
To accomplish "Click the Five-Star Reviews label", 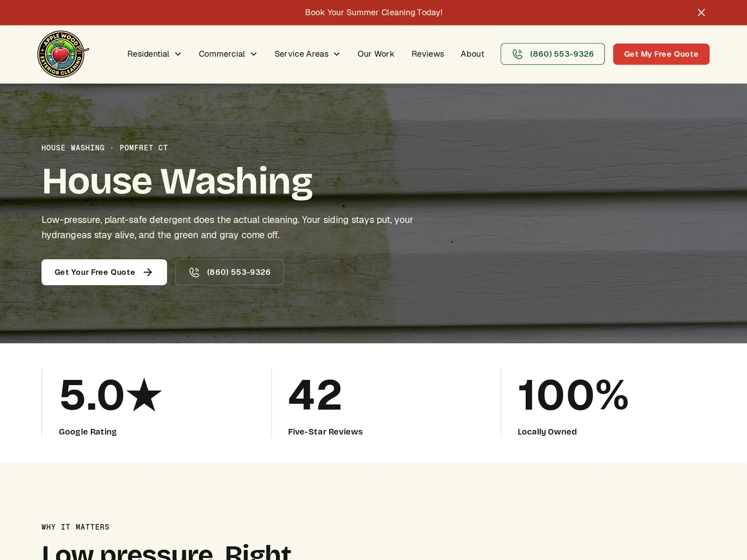I will pyautogui.click(x=325, y=432).
